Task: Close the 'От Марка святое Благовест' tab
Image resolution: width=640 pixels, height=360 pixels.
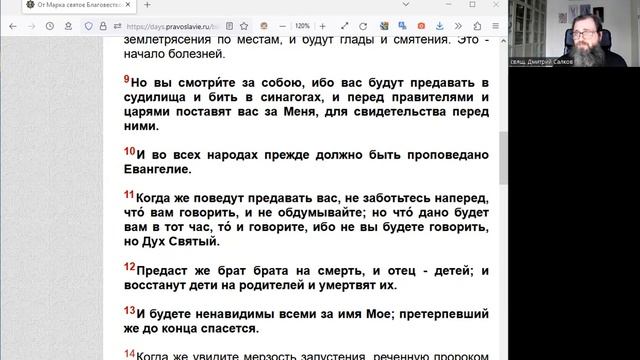Action: [x=128, y=5]
